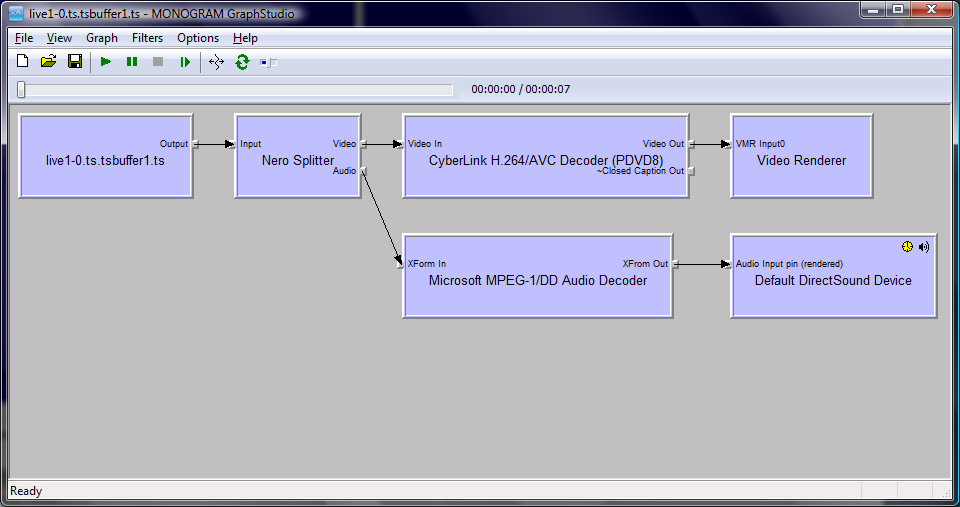Click the Input pin on Nero Splitter
This screenshot has height=507, width=960.
(233, 144)
